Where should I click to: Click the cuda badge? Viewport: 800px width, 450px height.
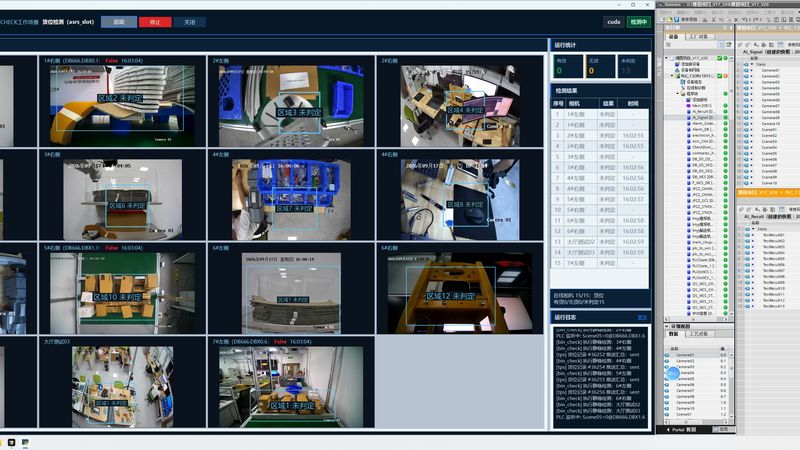pos(614,21)
